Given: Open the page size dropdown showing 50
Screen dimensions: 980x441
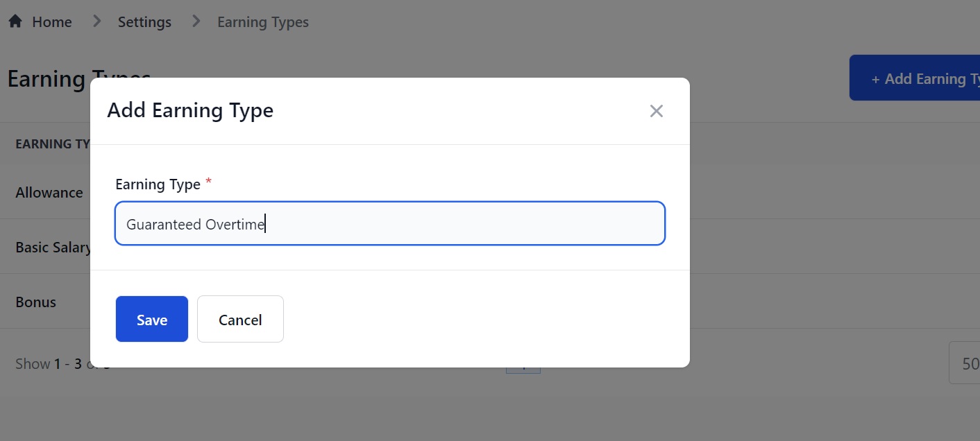Looking at the screenshot, I should tap(966, 363).
